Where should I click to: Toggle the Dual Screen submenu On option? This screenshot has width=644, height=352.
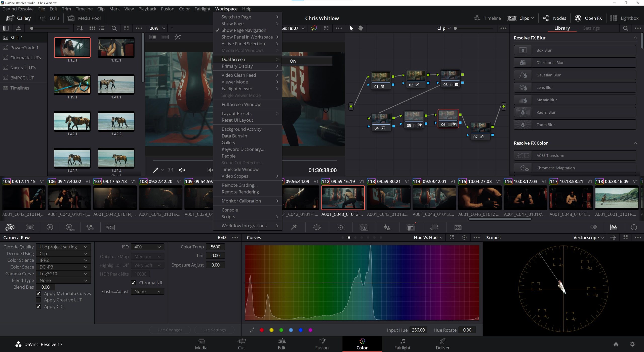pyautogui.click(x=293, y=61)
